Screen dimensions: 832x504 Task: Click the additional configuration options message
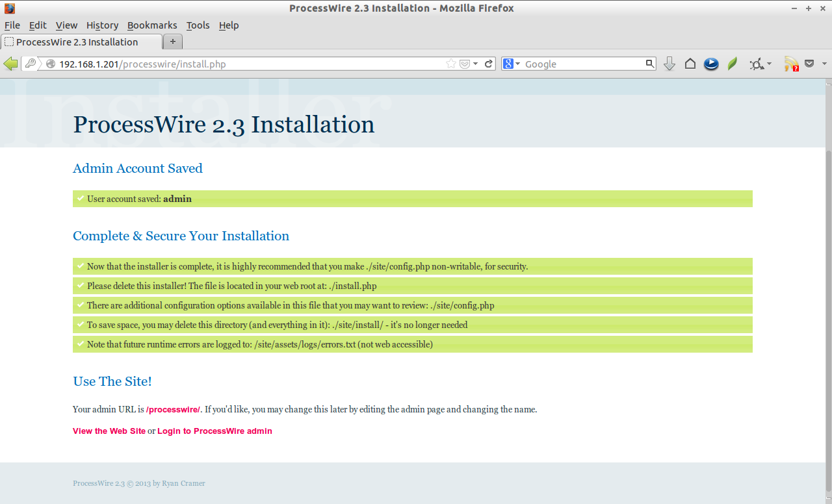[413, 305]
